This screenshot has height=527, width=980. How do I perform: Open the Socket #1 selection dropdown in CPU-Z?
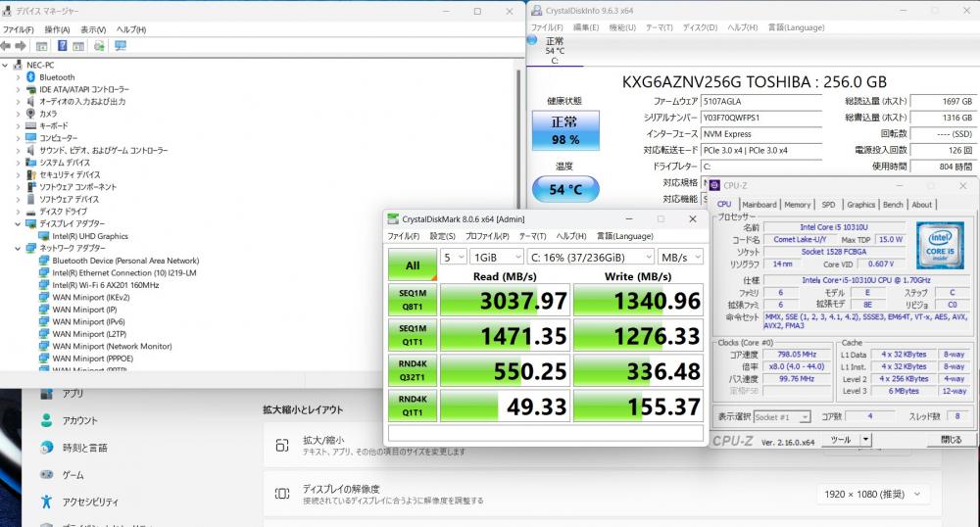click(x=782, y=417)
